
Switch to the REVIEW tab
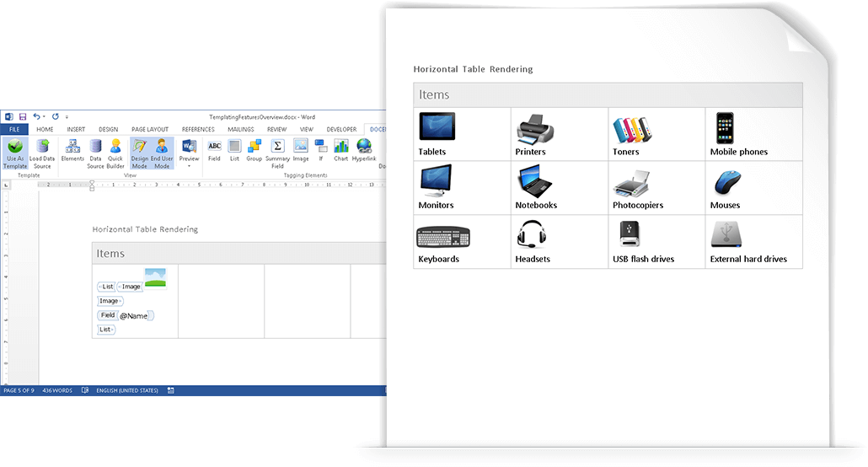coord(276,130)
